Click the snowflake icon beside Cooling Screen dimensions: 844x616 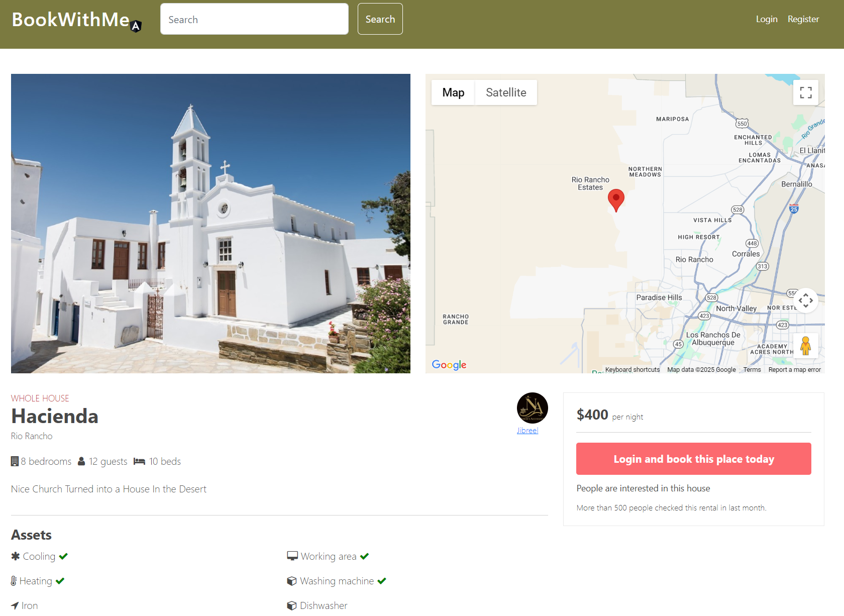tap(15, 556)
